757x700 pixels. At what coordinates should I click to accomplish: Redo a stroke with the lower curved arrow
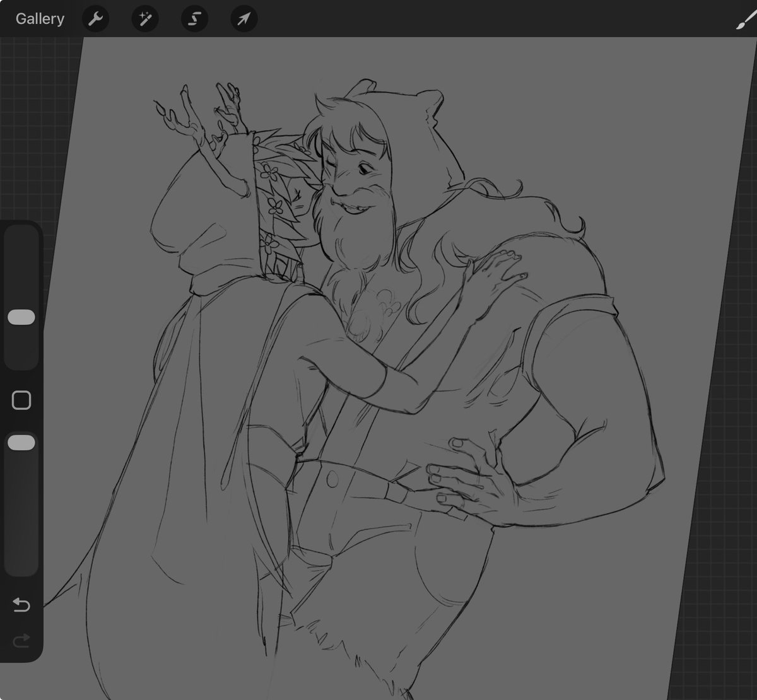(21, 641)
